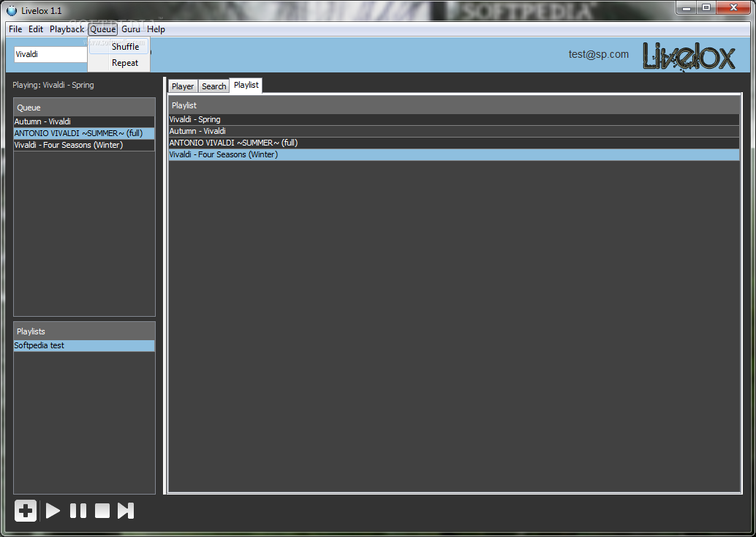The height and width of the screenshot is (537, 756).
Task: Select the 'Softpedia test' playlist
Action: point(84,345)
